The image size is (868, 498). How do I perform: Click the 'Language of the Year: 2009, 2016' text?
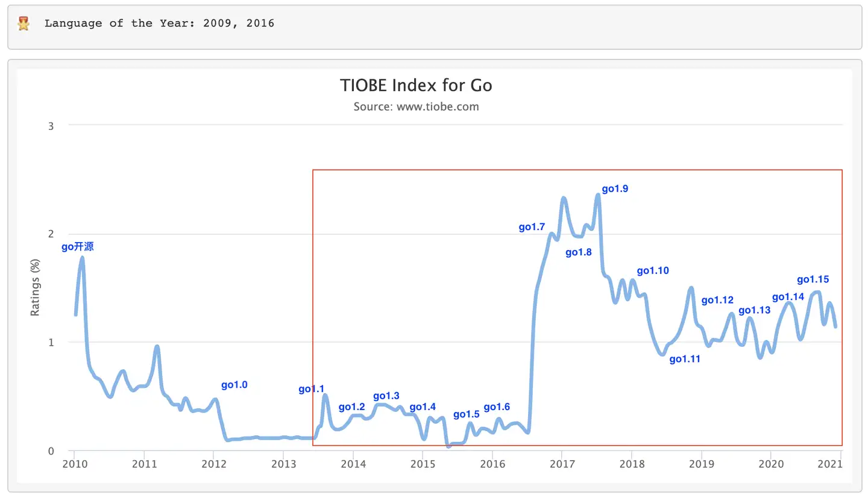[x=159, y=23]
